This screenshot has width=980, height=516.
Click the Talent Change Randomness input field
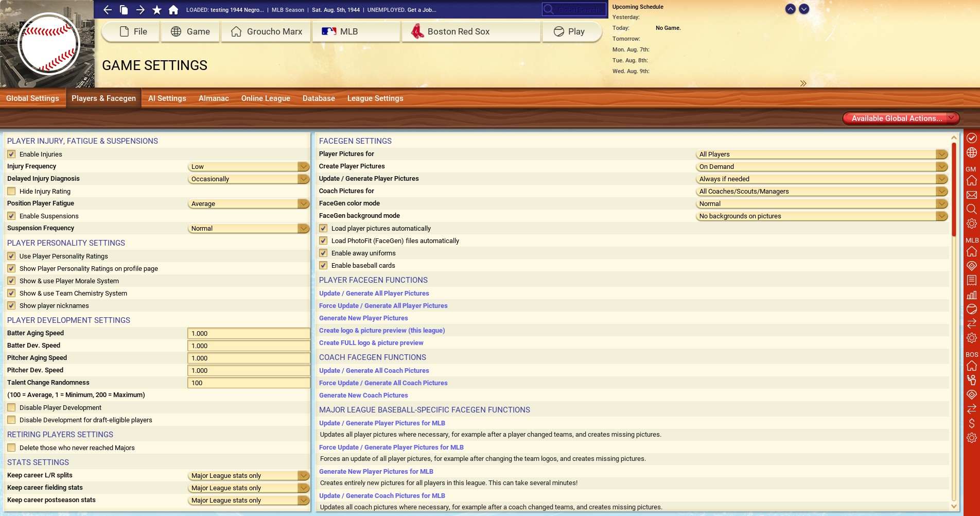[249, 383]
